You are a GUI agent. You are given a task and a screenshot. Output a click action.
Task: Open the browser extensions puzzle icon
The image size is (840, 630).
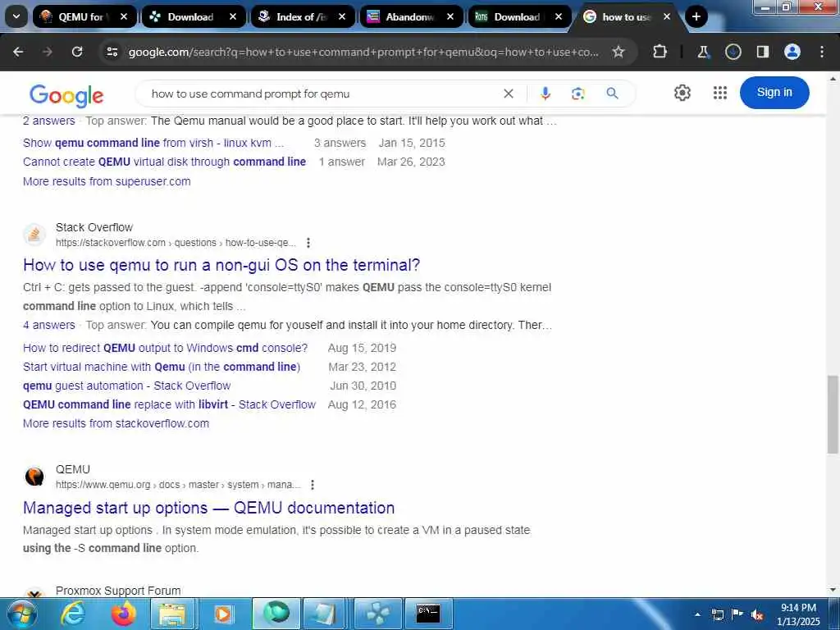660,52
